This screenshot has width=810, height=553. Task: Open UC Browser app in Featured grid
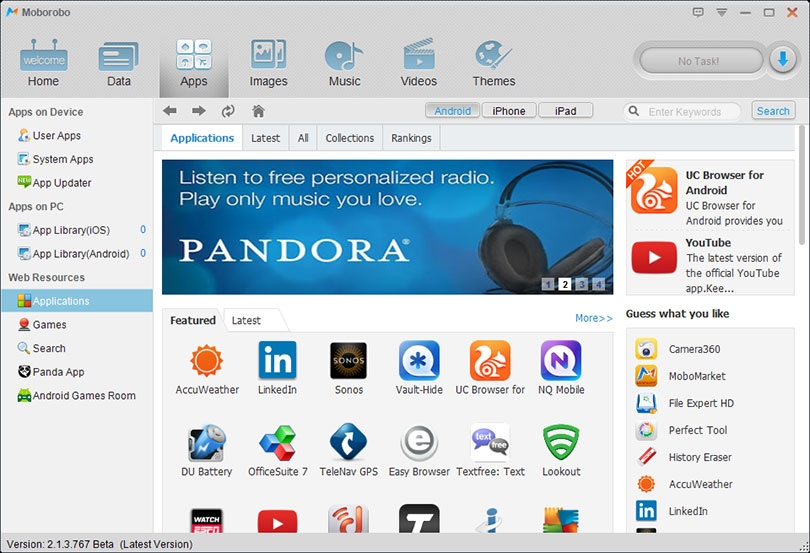tap(490, 368)
